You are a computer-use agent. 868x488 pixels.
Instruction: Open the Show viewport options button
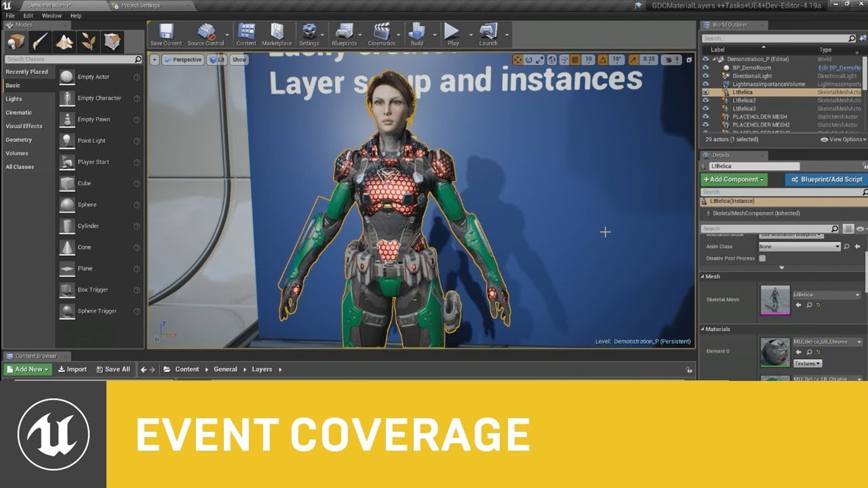click(x=239, y=60)
